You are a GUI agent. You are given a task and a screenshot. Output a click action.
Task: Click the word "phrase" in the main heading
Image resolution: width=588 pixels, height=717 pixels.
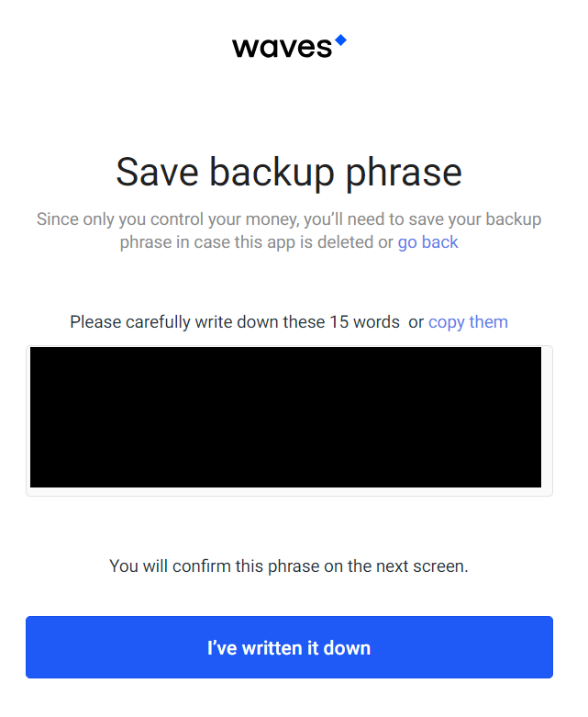coord(402,173)
